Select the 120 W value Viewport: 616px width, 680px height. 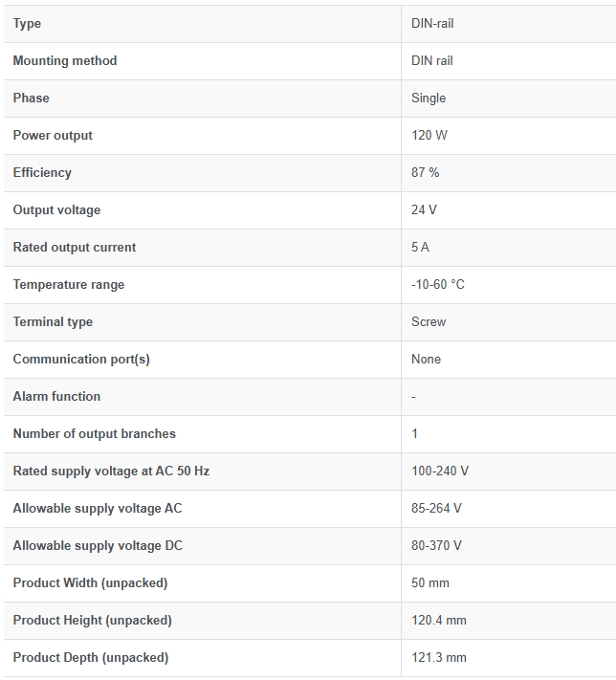pos(429,135)
